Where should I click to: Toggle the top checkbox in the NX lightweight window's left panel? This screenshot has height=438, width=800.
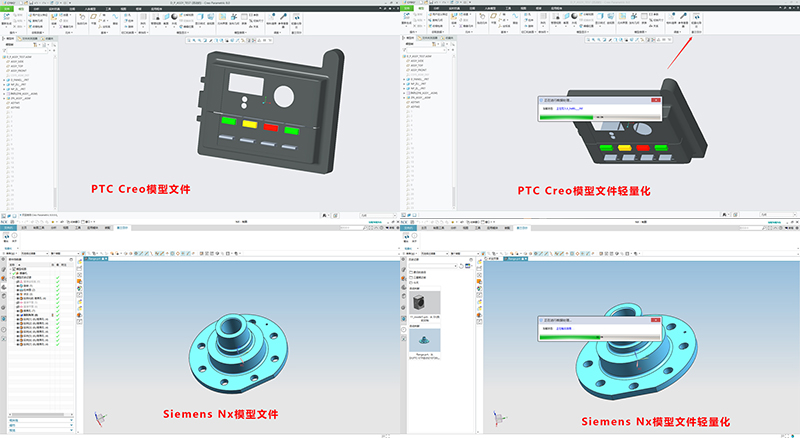pos(411,272)
